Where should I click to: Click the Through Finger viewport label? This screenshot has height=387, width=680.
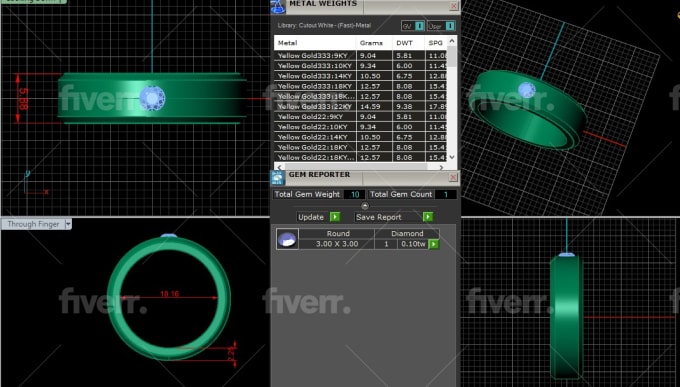pos(33,224)
